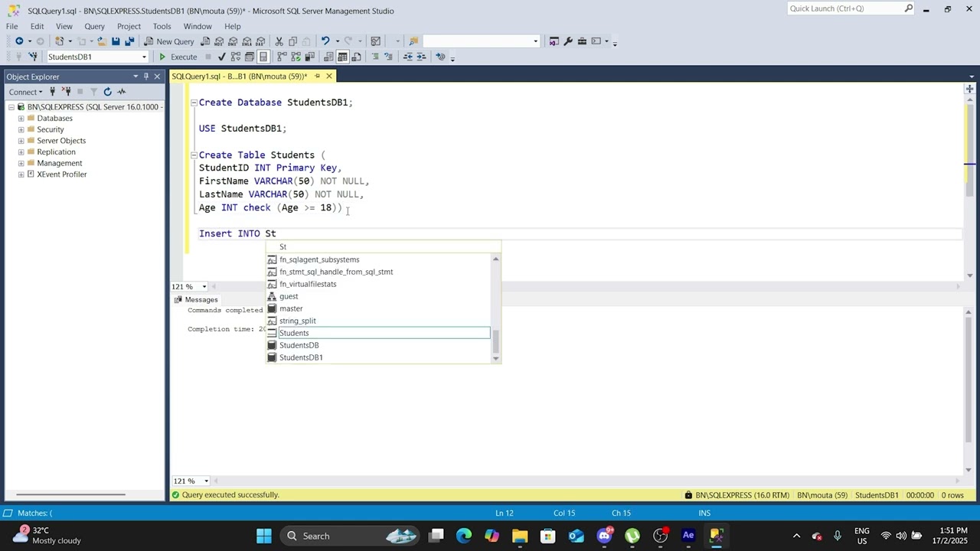This screenshot has width=980, height=551.
Task: Click the Increase Indent icon
Action: (421, 57)
